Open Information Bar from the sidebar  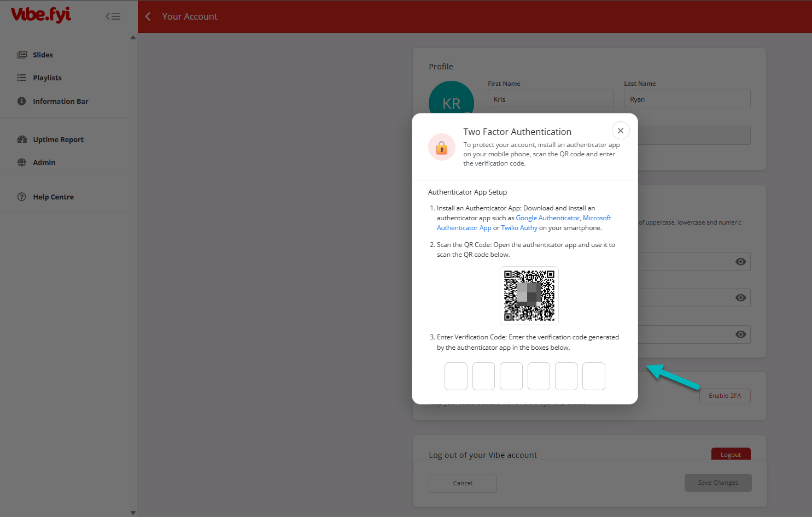coord(60,101)
